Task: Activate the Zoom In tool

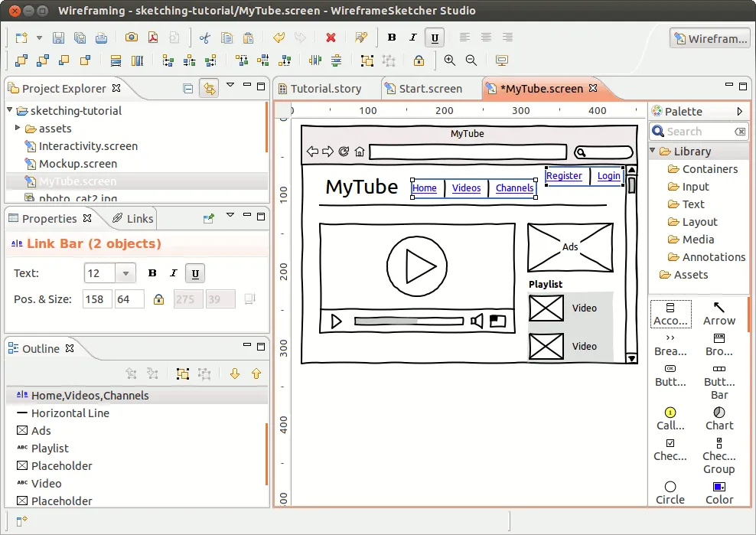Action: (x=449, y=60)
